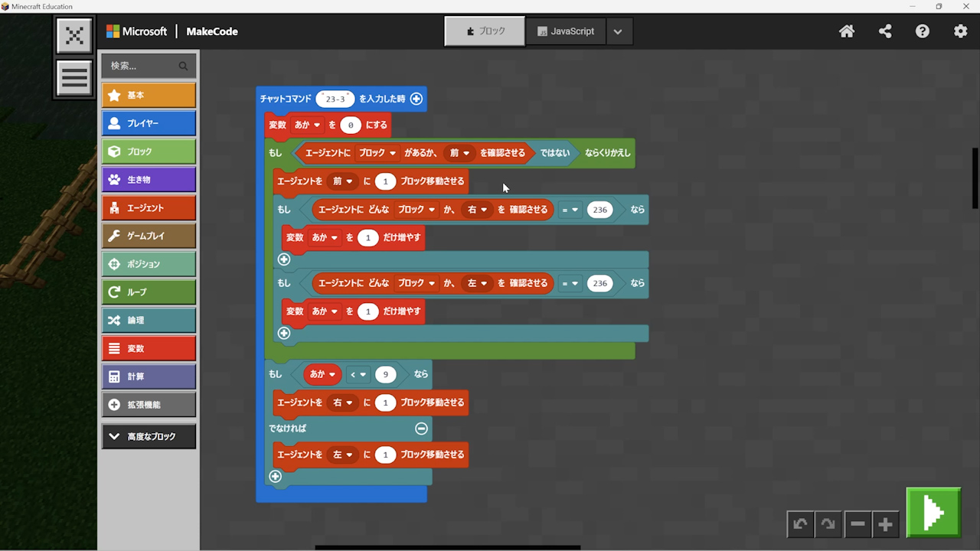Switch to the JavaScript editor tab
The image size is (980, 551).
(566, 31)
